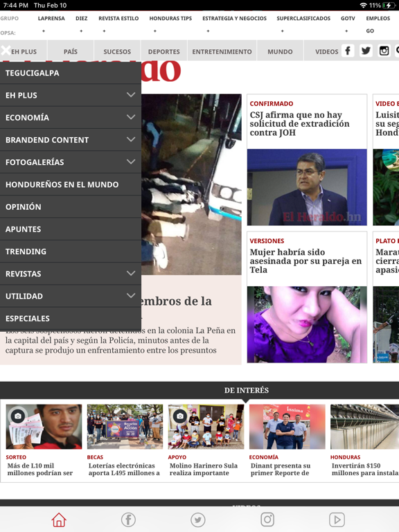Tap the Home icon in bottom bar
Image resolution: width=399 pixels, height=532 pixels.
coord(59,520)
